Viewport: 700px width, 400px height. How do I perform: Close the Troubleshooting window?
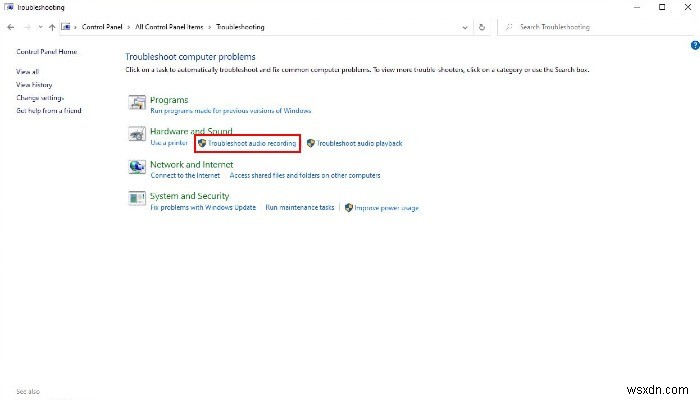688,7
